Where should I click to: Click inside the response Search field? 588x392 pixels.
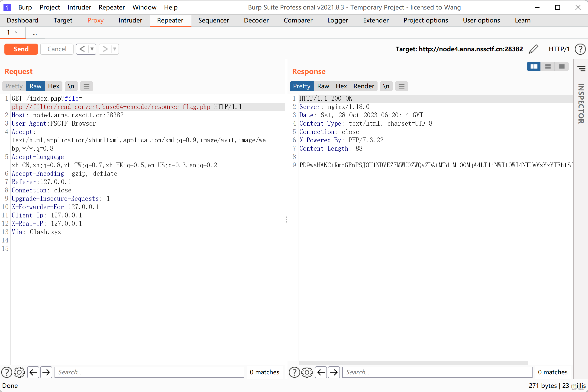point(437,372)
